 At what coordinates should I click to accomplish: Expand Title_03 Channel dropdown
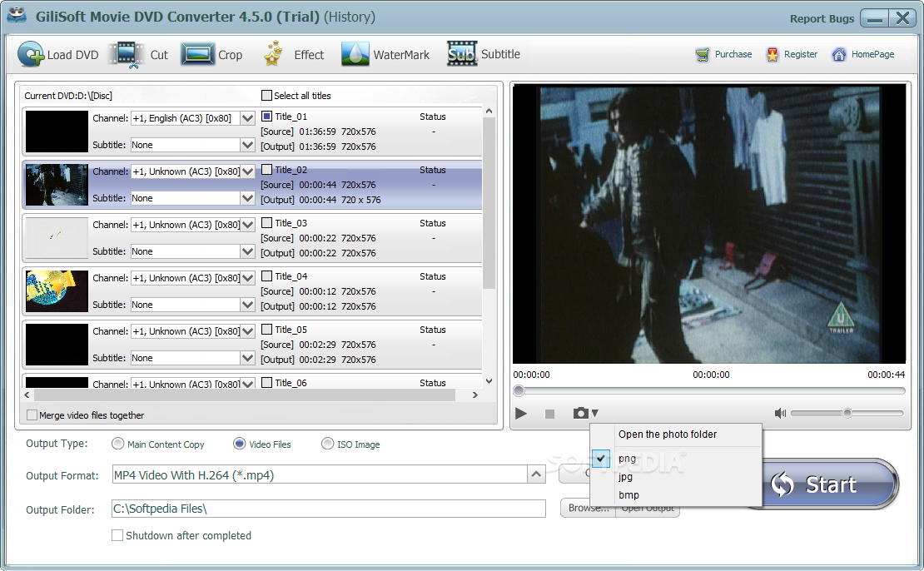(x=247, y=225)
